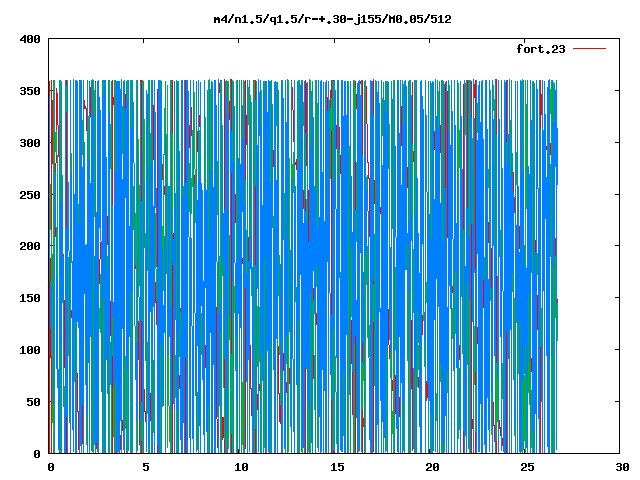Click the x-axis label '25'
Screen dimensions: 640x480
527,467
